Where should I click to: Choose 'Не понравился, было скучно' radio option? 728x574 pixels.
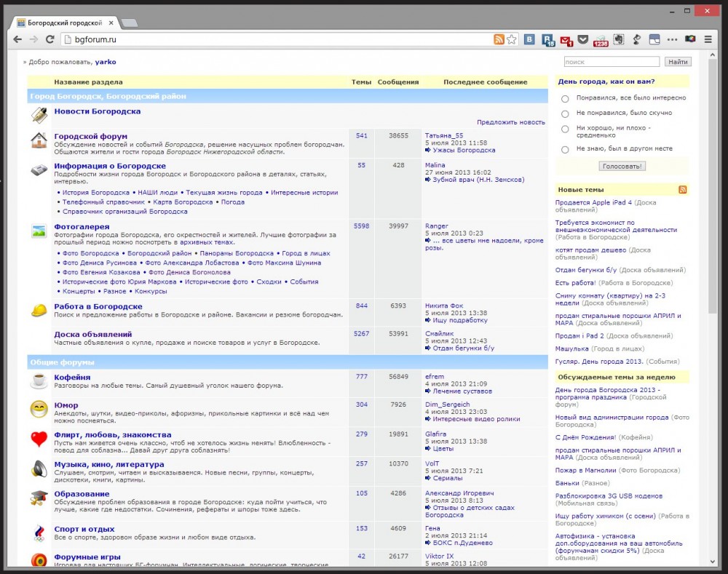tap(565, 113)
